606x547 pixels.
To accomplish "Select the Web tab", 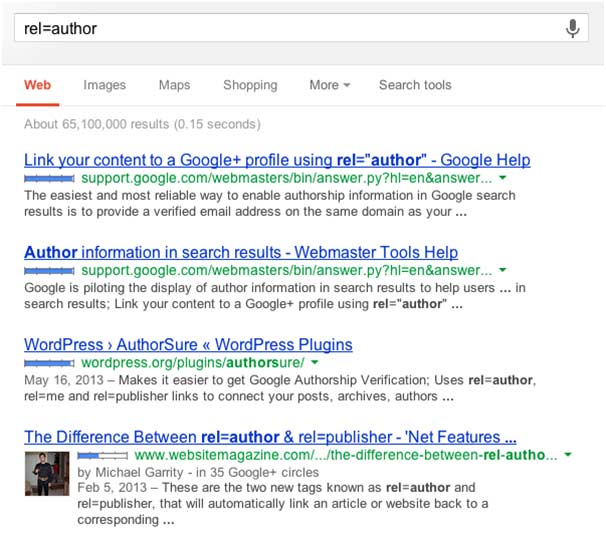I will click(37, 85).
